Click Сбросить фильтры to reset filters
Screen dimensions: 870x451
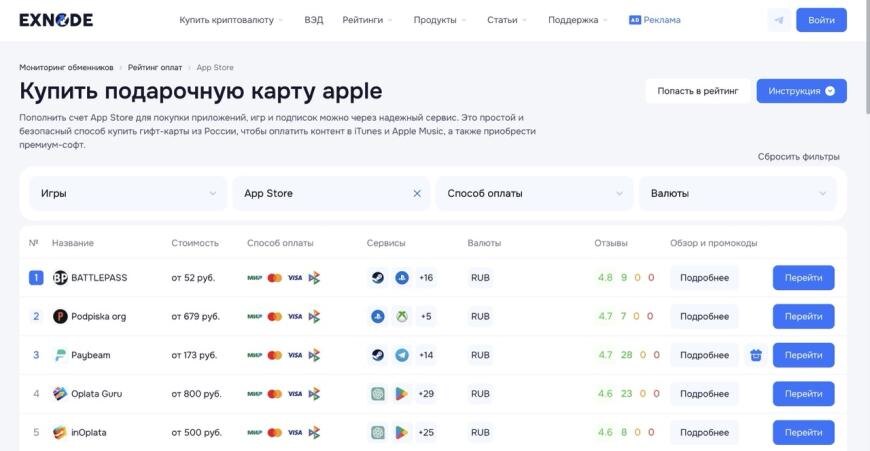click(x=798, y=157)
